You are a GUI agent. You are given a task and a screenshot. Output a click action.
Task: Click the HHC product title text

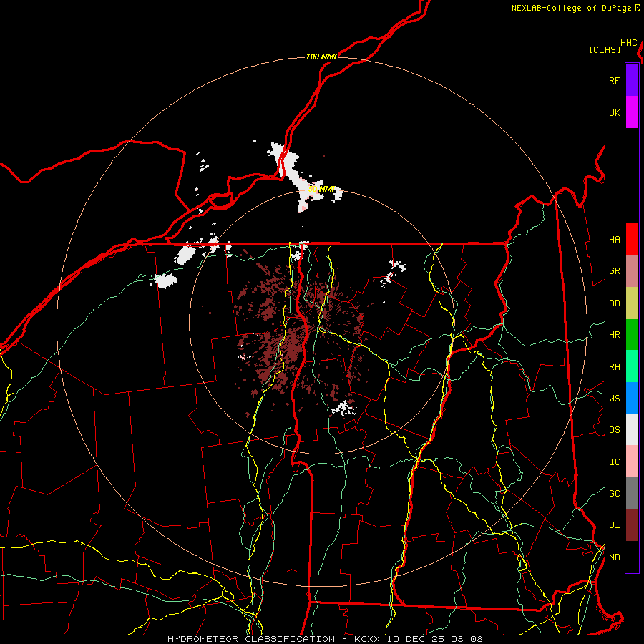click(629, 43)
